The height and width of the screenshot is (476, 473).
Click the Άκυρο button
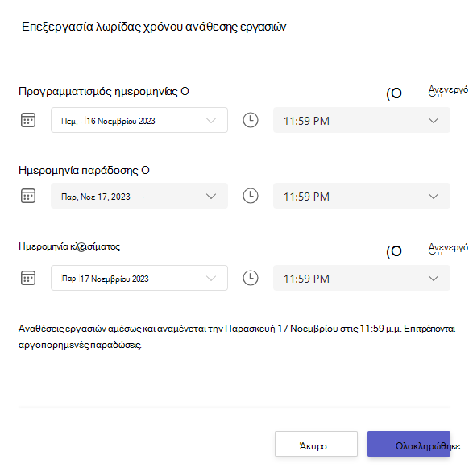(316, 444)
